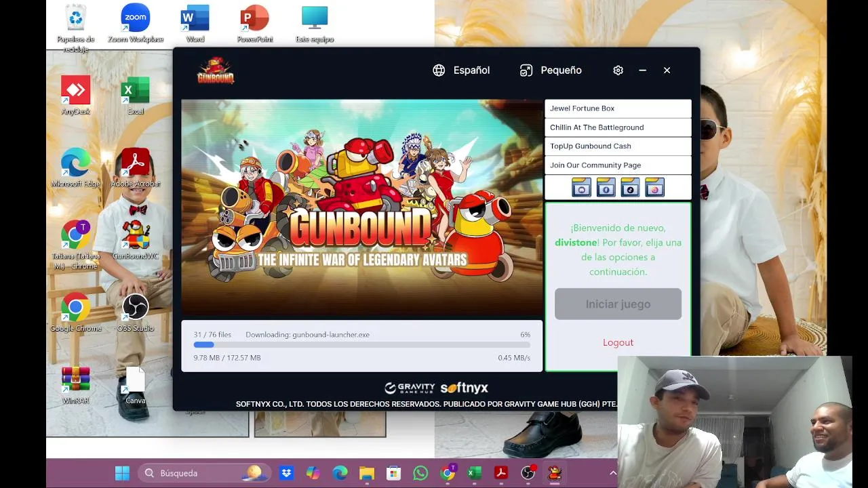
Task: Open the Jewel Fortune Box news item
Action: coord(618,108)
